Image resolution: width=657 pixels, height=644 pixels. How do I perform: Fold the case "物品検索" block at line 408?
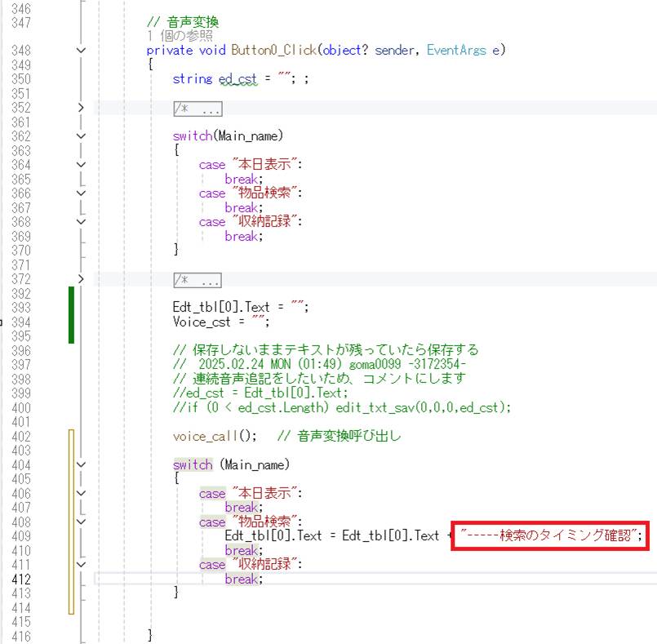pyautogui.click(x=81, y=522)
